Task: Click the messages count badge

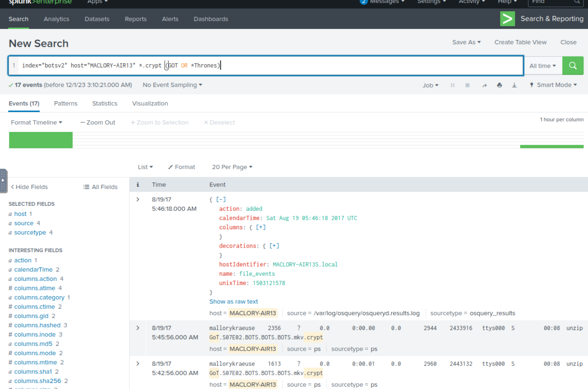Action: (364, 2)
